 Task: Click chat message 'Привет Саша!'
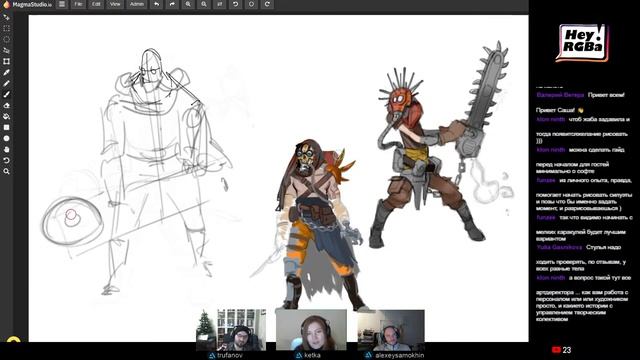(x=556, y=110)
